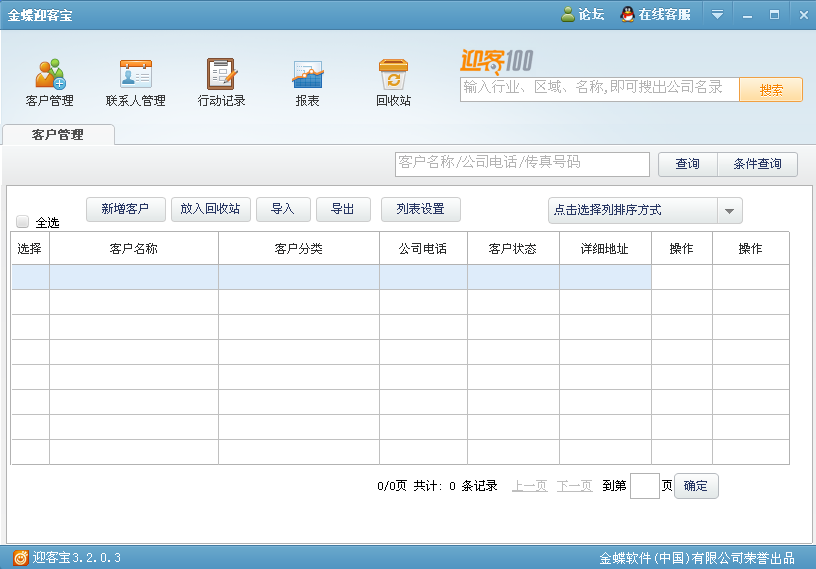Open the 回收站 recycle bin icon
Screen dimensions: 816x569
click(393, 74)
